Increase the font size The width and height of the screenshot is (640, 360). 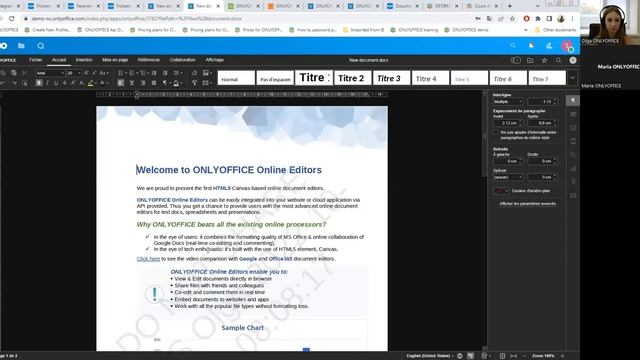[x=86, y=73]
